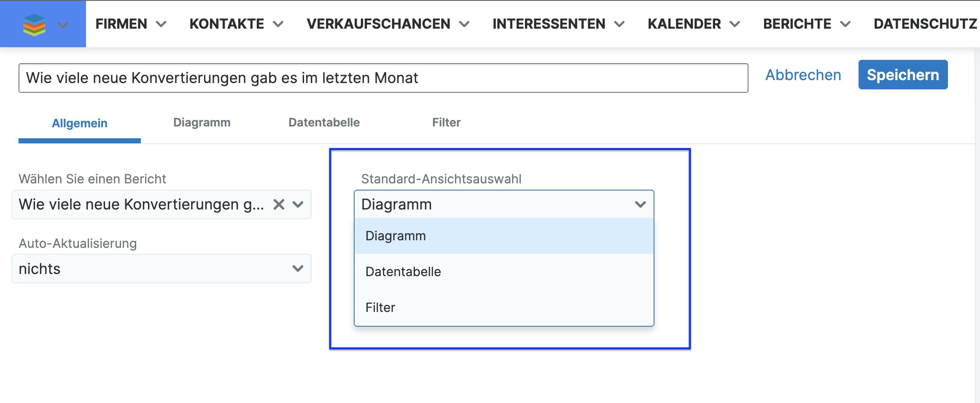Open the Filter tab
This screenshot has width=980, height=403.
click(446, 123)
